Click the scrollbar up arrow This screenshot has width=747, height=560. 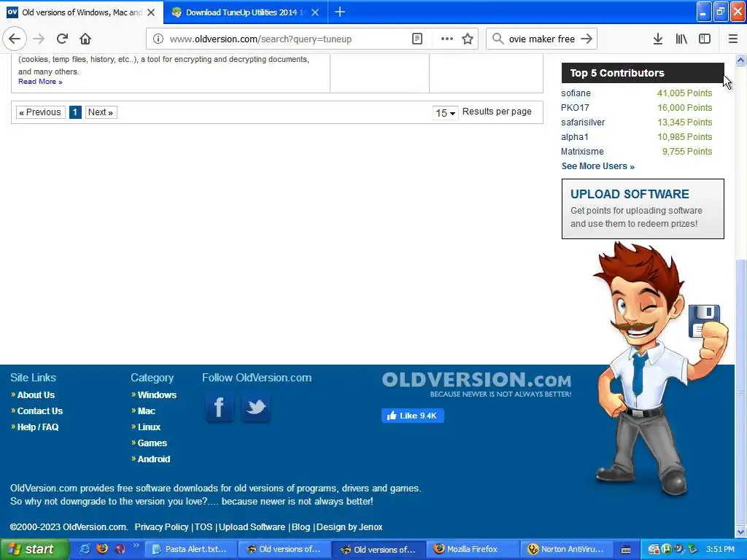740,60
